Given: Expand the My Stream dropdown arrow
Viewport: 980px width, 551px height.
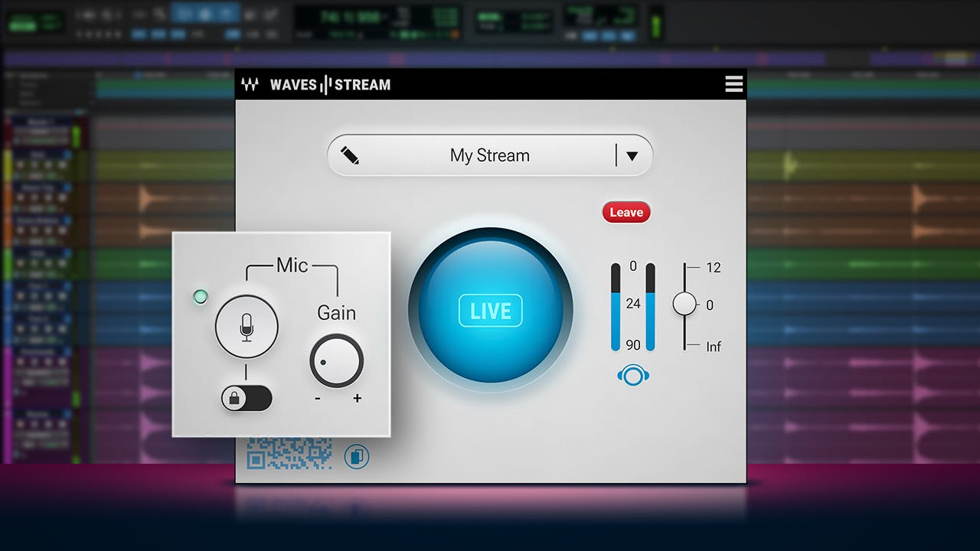Looking at the screenshot, I should click(632, 155).
